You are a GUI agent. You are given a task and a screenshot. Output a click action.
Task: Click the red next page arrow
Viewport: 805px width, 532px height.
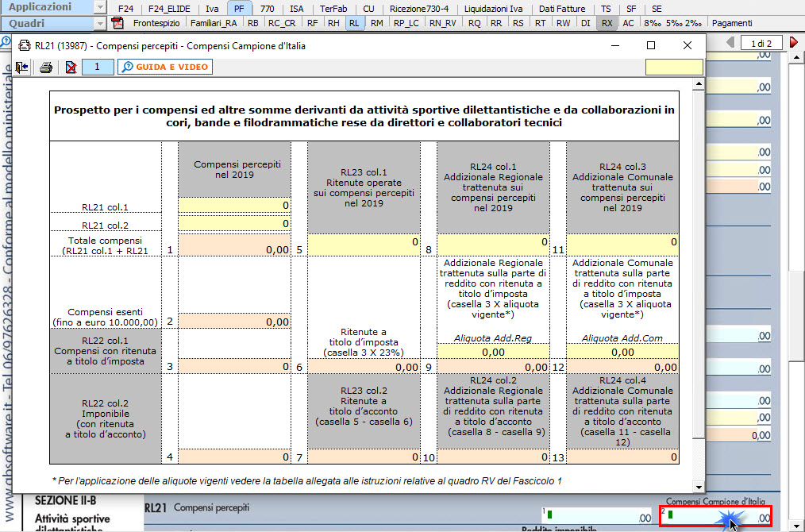[794, 43]
